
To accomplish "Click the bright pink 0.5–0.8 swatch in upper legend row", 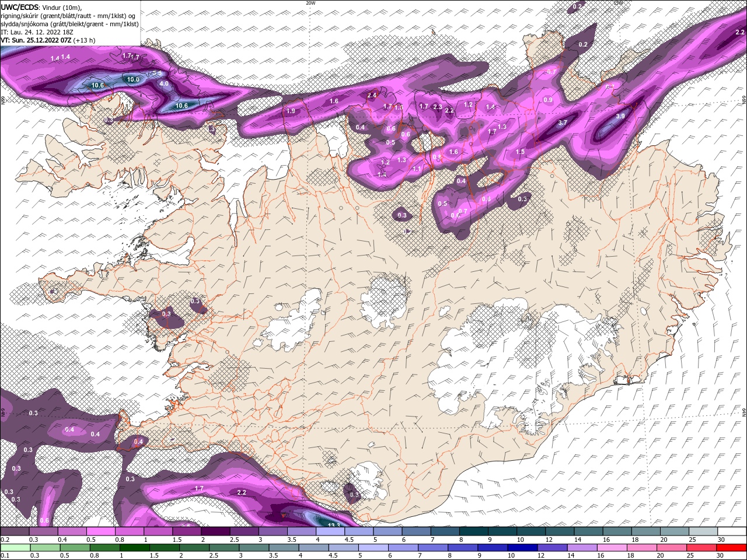I will point(100,531).
